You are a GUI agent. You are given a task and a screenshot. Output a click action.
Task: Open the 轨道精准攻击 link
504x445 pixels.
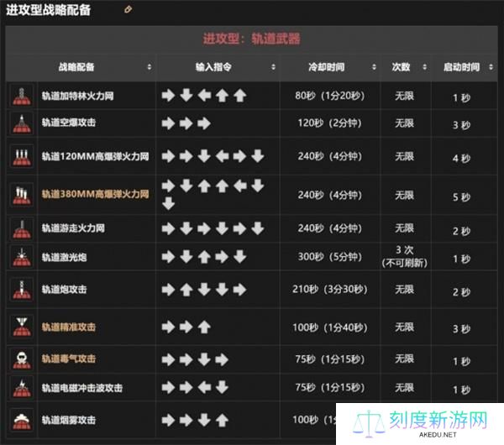[69, 327]
